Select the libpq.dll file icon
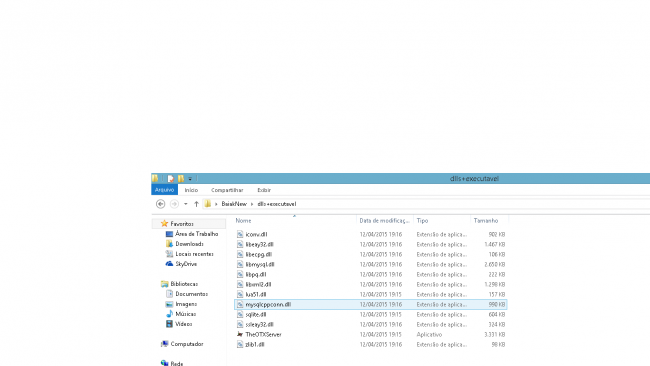Viewport: 650px width, 366px height. click(x=240, y=274)
